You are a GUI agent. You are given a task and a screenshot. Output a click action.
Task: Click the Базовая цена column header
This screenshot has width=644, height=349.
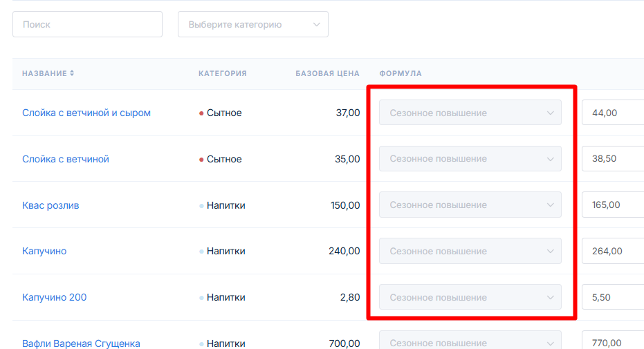pos(327,74)
